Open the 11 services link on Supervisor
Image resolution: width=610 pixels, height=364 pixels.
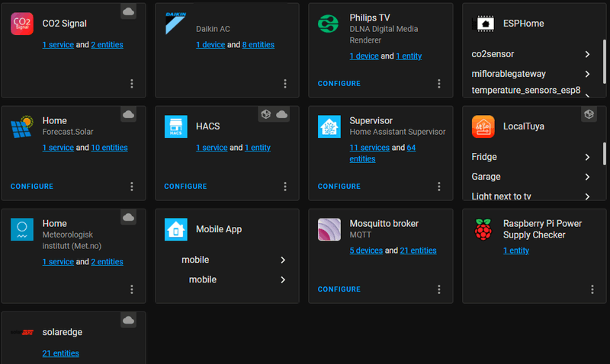[x=370, y=148]
